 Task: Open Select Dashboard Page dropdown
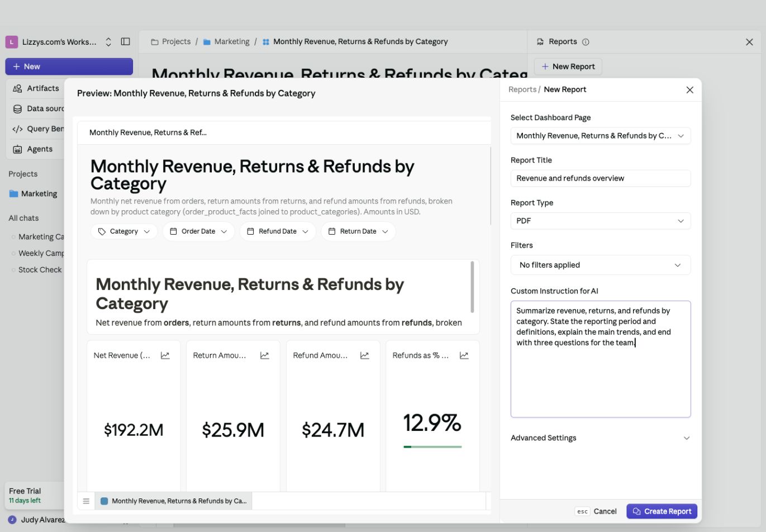[601, 136]
